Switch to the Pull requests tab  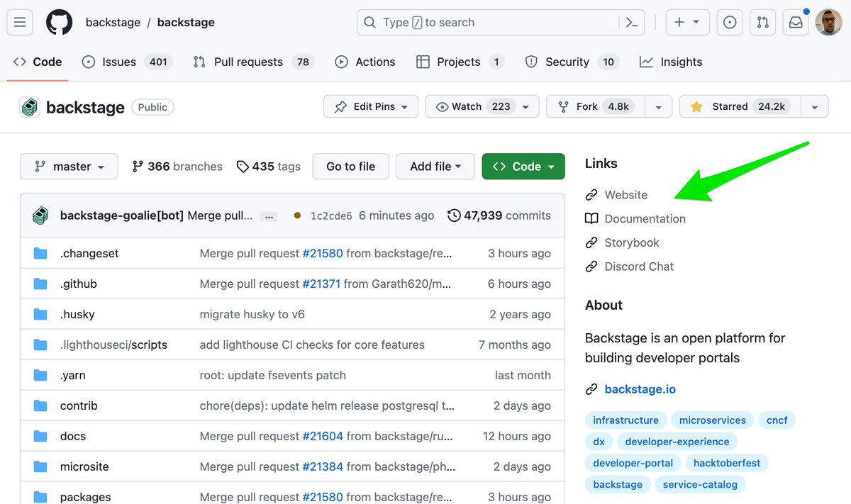point(254,62)
